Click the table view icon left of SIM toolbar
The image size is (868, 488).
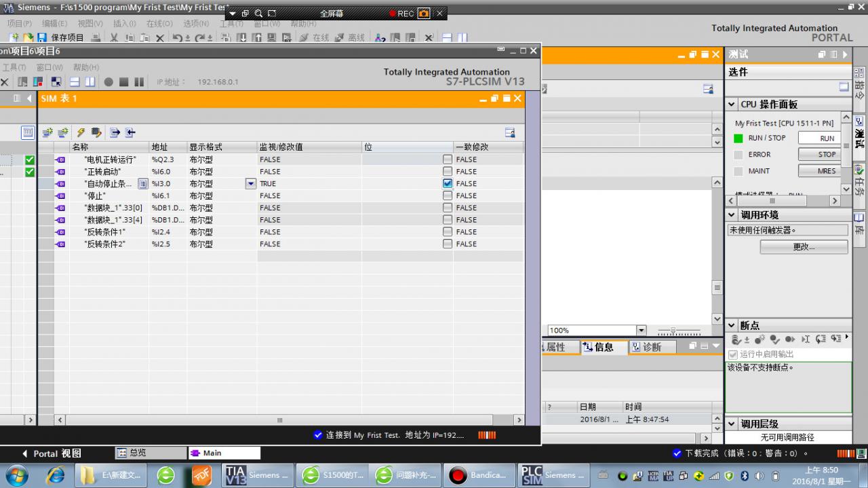[28, 132]
